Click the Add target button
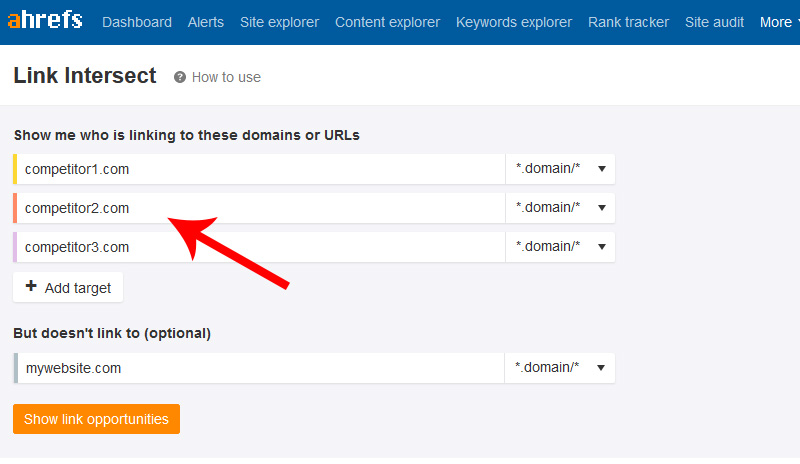Screen dimensions: 800x464 click(68, 287)
